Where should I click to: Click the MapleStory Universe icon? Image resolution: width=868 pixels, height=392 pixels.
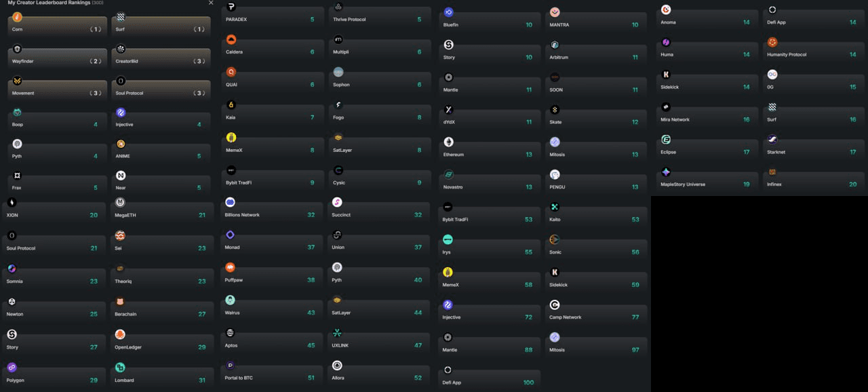click(x=666, y=172)
